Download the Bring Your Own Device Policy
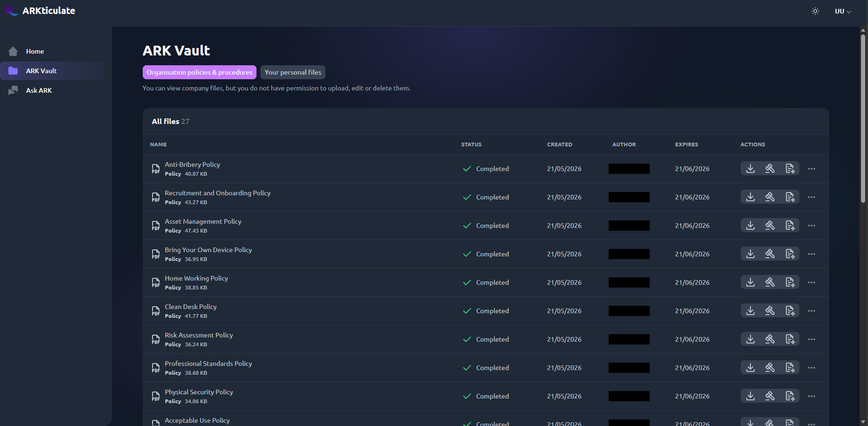 pyautogui.click(x=750, y=254)
